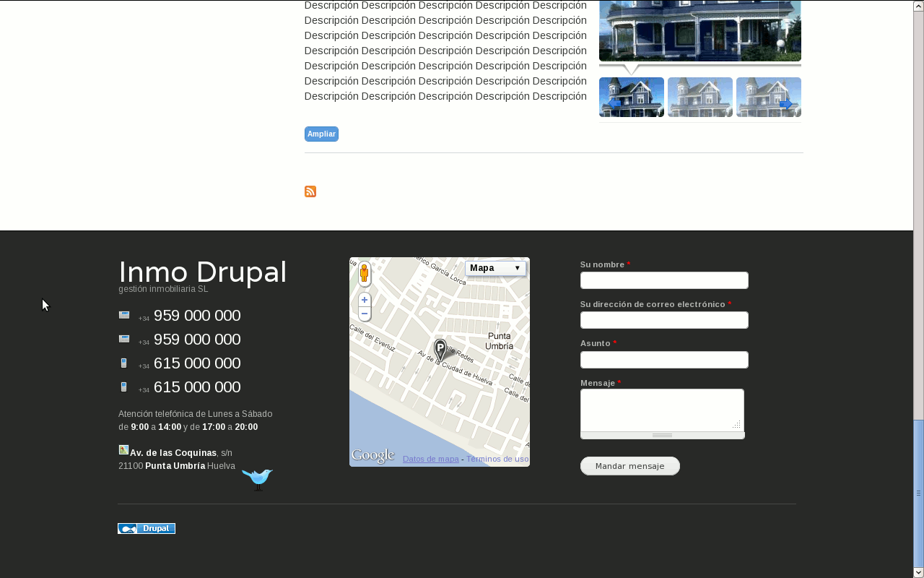Click the Su nombre input field
This screenshot has height=578, width=924.
point(664,280)
